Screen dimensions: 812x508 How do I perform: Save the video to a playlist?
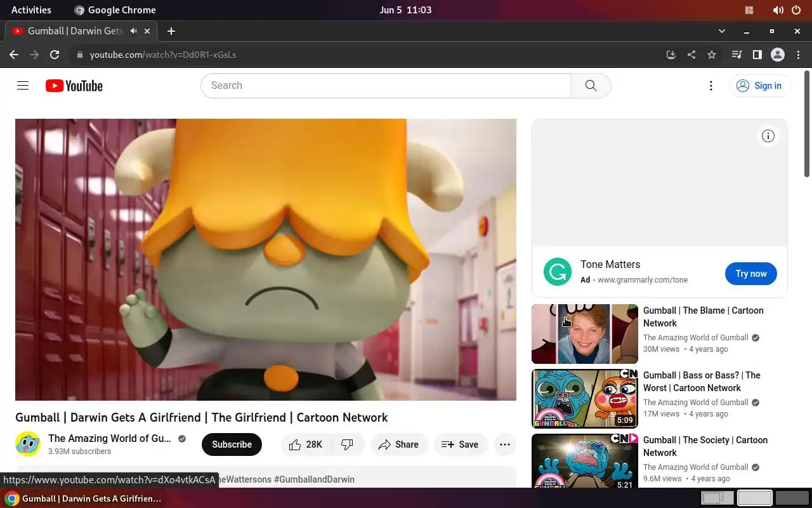point(460,444)
